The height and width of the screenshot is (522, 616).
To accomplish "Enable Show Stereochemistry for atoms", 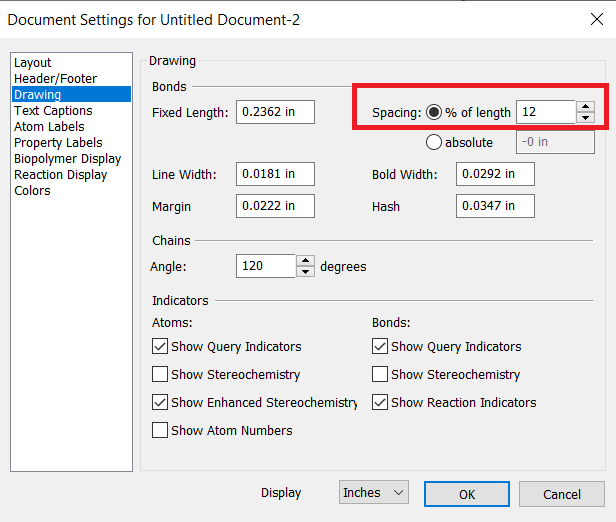I will point(160,375).
